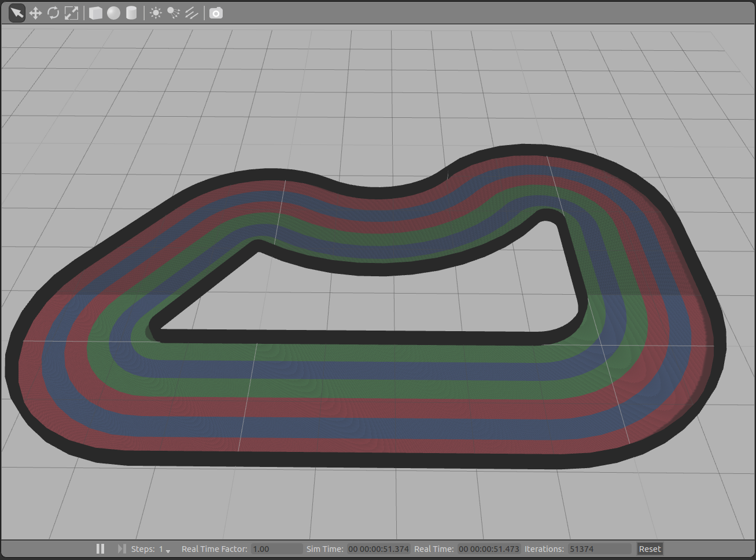Click the Real Time Factor field
This screenshot has width=756, height=560.
tap(276, 549)
